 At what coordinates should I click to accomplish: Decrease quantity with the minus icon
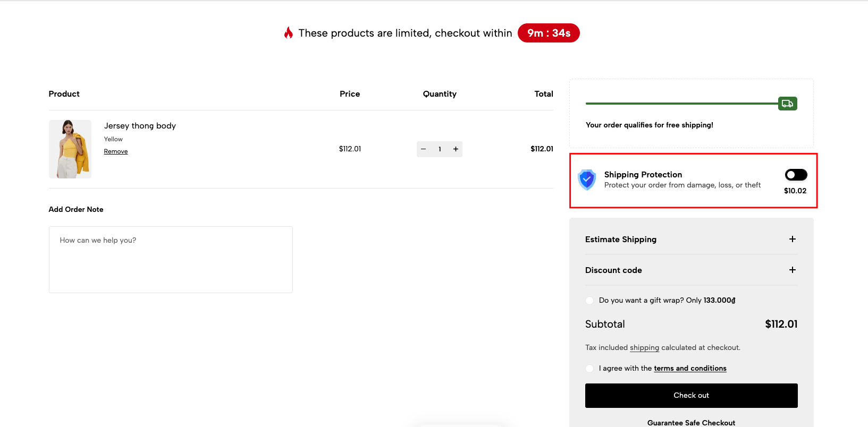(424, 149)
